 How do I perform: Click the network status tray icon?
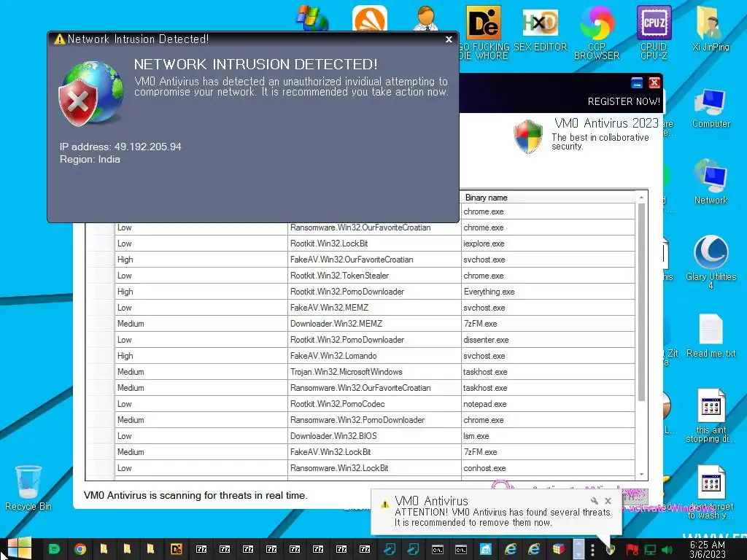coord(650,550)
